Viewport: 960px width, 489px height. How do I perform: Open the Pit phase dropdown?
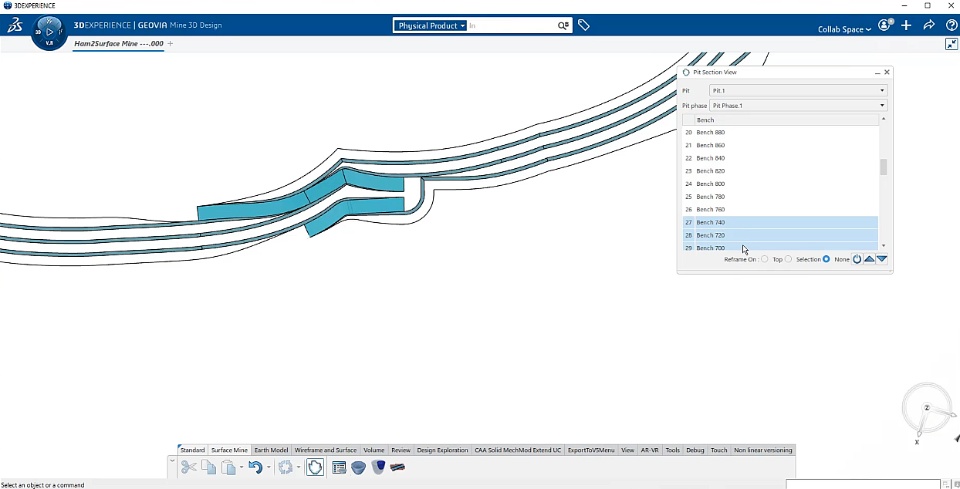[798, 105]
